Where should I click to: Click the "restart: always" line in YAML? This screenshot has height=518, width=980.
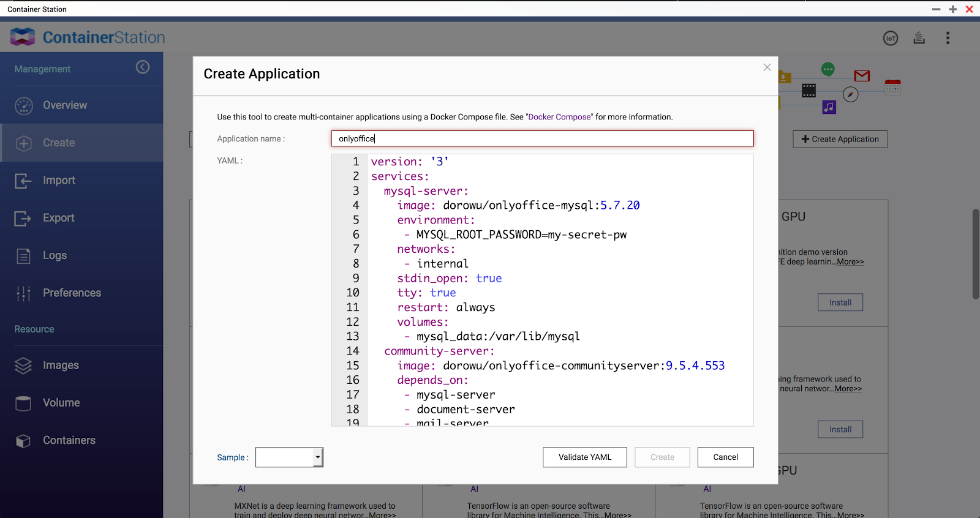446,307
